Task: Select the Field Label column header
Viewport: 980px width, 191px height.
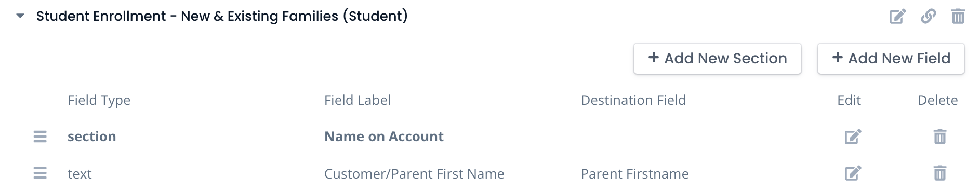Action: click(x=357, y=100)
